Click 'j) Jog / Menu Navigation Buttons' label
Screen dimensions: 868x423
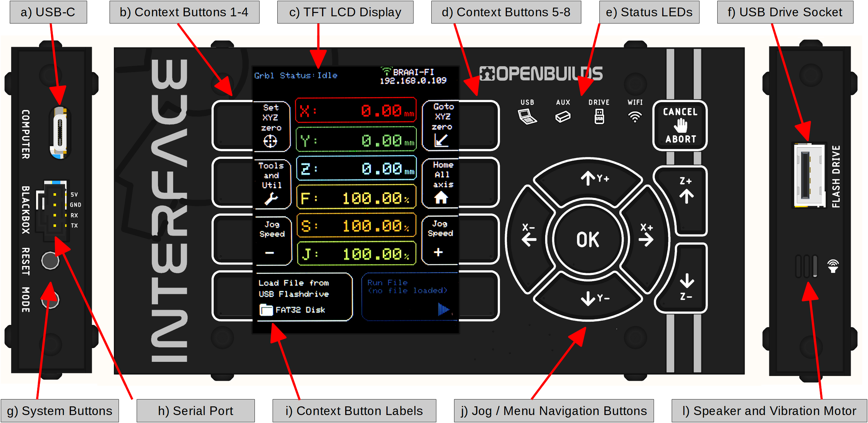coord(554,411)
